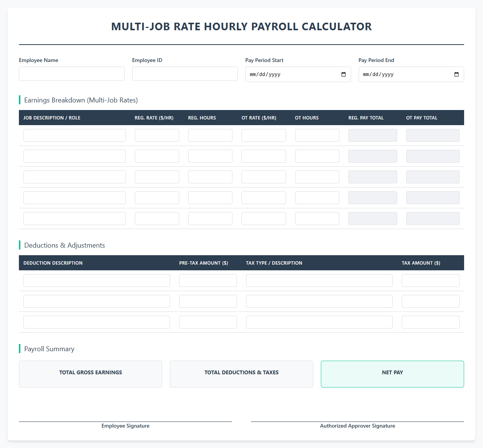
Task: Click second Deduction Description field
Action: tap(97, 301)
